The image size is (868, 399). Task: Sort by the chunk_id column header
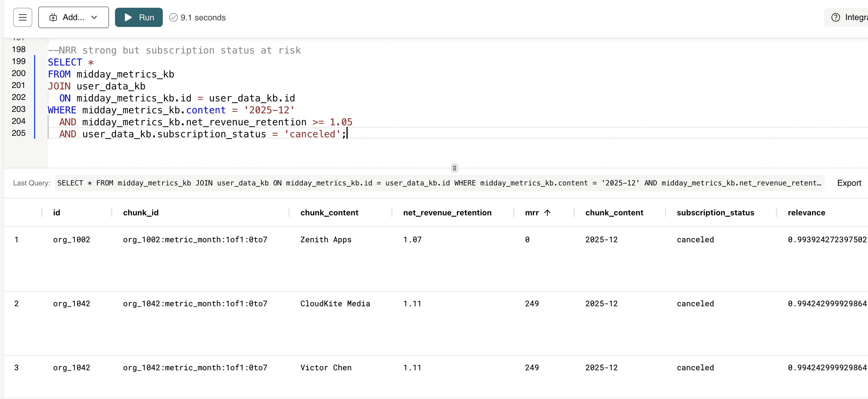140,212
